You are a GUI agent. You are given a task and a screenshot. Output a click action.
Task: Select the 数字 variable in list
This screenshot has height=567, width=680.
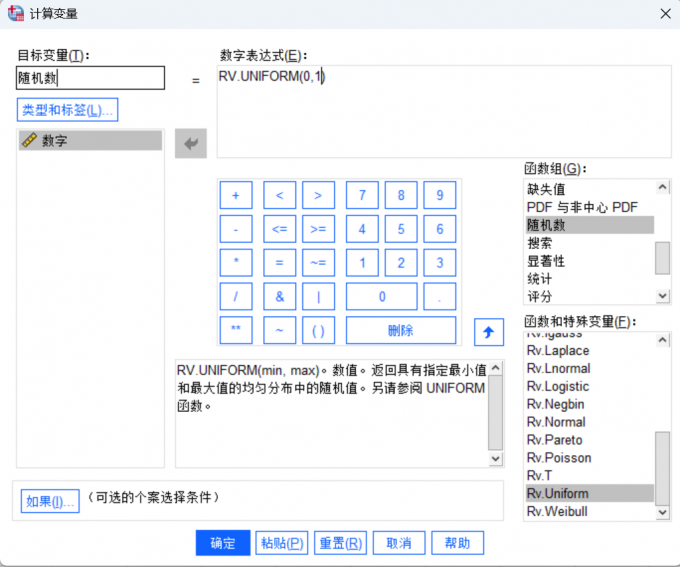click(91, 141)
